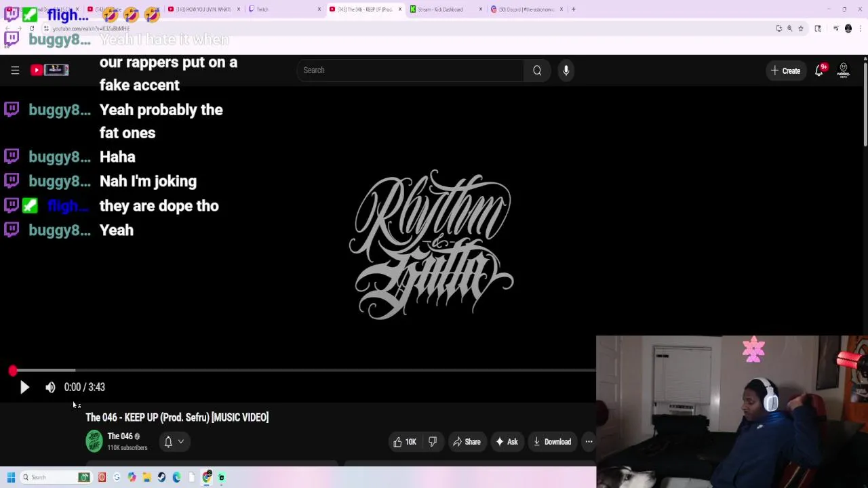Click the browser address bar URL
This screenshot has height=488, width=868.
tap(91, 28)
